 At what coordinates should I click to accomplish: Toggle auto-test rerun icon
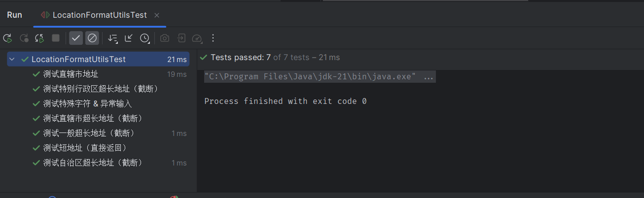pyautogui.click(x=40, y=38)
